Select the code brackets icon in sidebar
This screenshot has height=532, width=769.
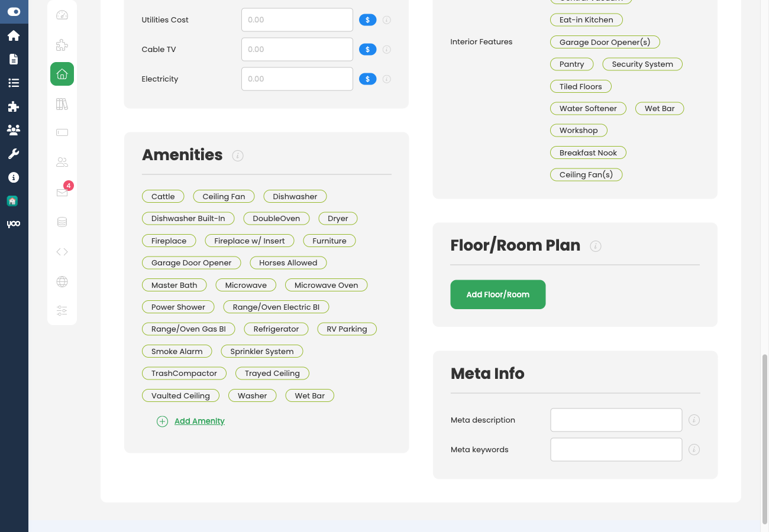tap(62, 251)
